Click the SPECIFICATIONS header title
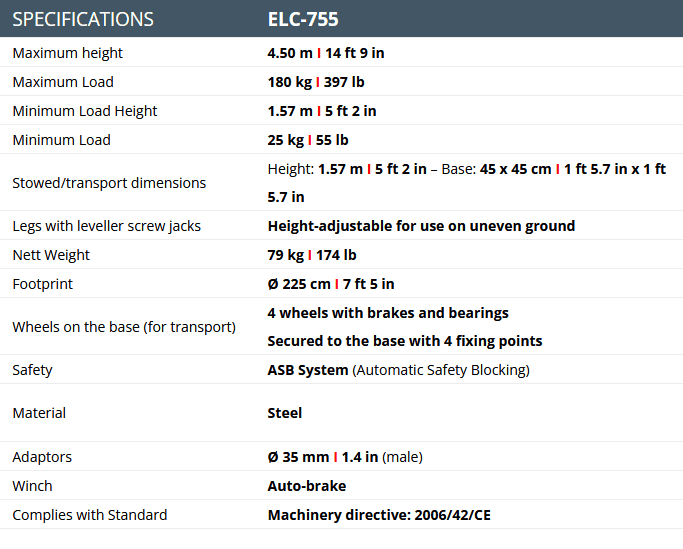 (83, 19)
